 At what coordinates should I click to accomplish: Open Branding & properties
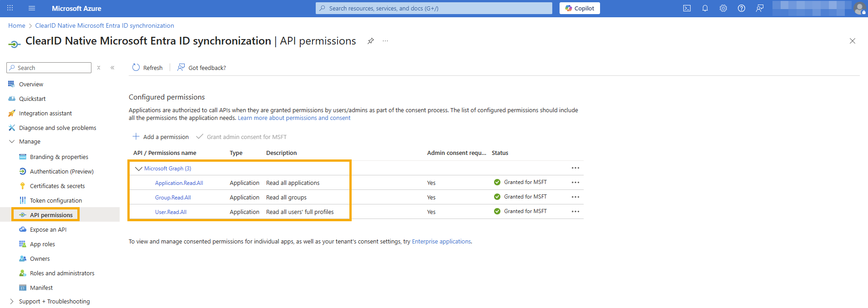59,157
